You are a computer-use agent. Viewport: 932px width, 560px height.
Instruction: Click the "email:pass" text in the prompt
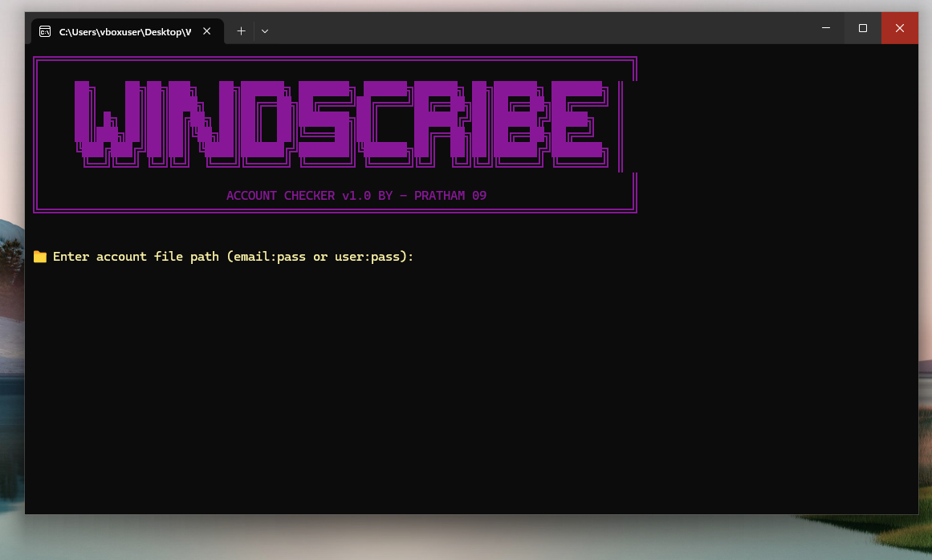pyautogui.click(x=269, y=257)
